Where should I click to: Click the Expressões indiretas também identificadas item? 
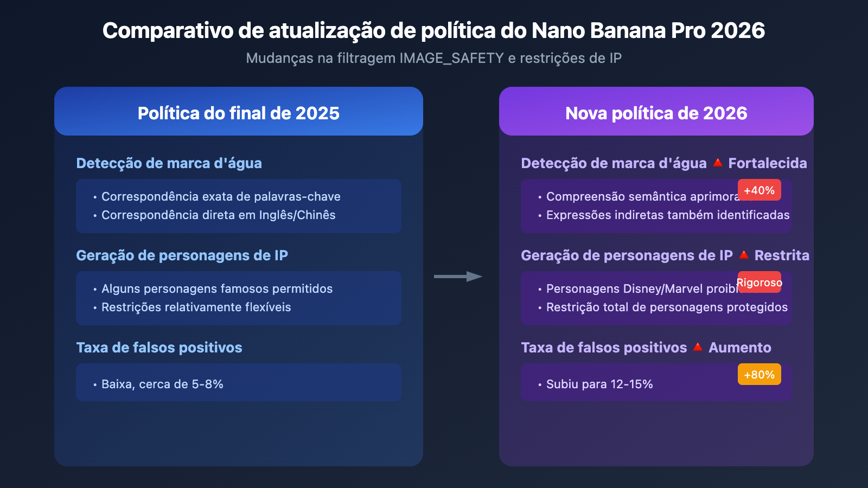click(x=668, y=215)
